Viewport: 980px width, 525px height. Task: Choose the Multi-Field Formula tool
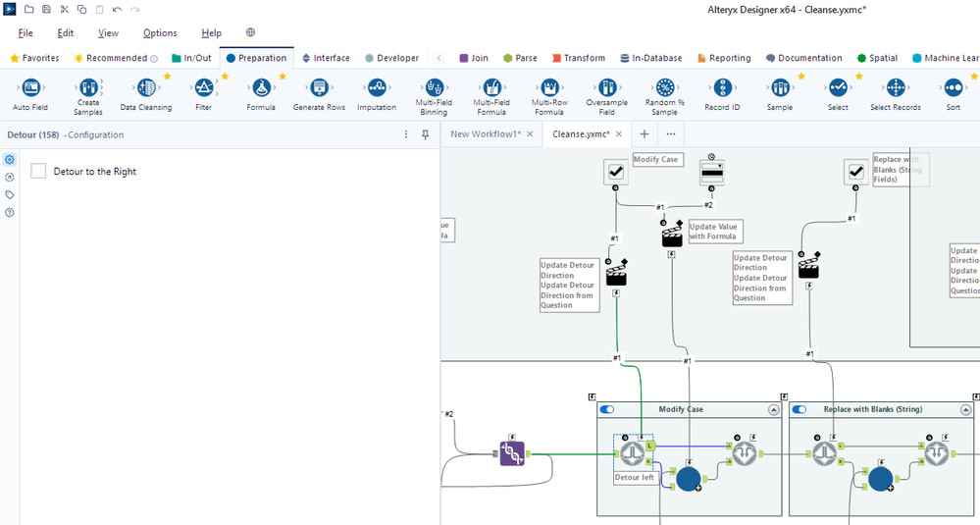point(491,87)
